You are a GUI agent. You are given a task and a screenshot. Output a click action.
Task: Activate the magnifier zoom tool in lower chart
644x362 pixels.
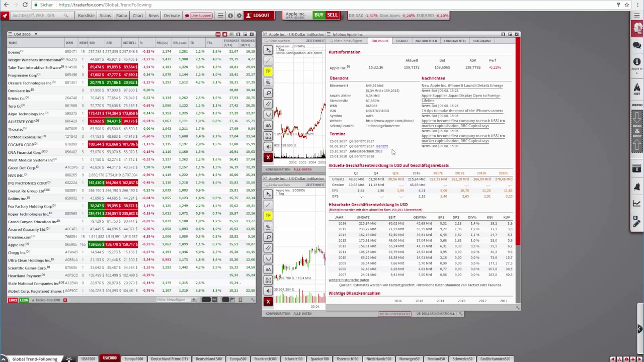pyautogui.click(x=268, y=237)
